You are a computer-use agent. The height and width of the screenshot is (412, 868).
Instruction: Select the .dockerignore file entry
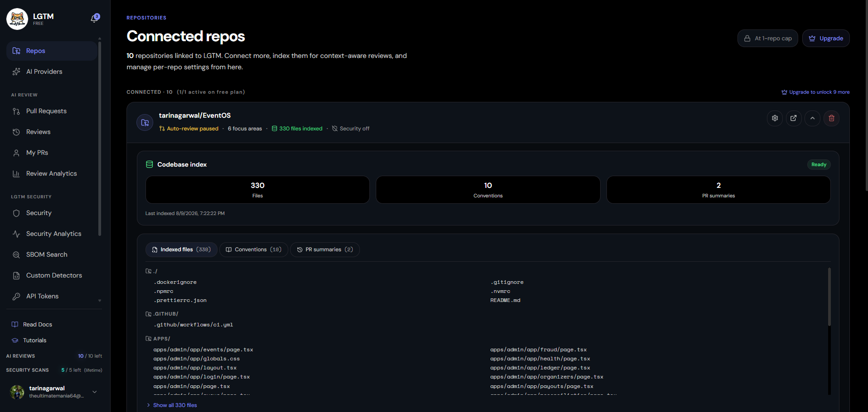click(175, 282)
